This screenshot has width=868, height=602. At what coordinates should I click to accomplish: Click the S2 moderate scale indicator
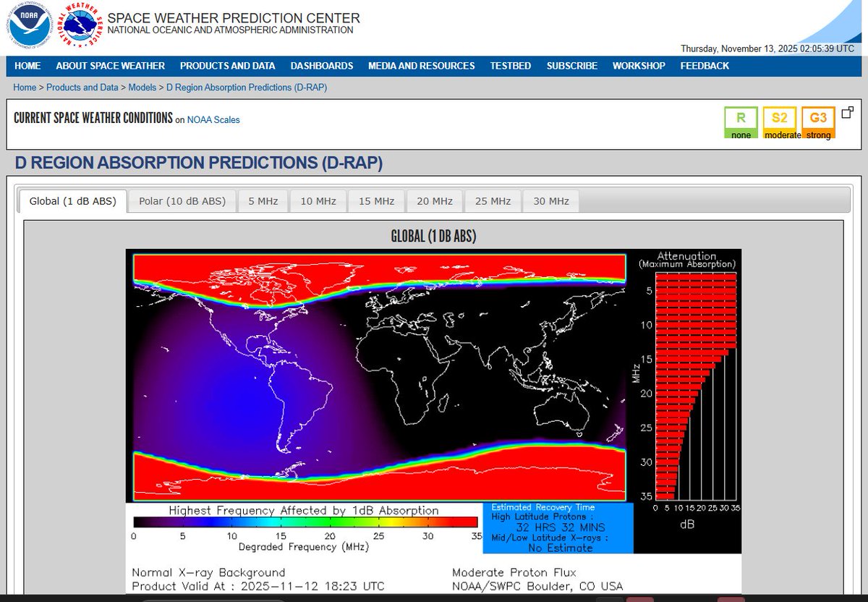point(780,123)
